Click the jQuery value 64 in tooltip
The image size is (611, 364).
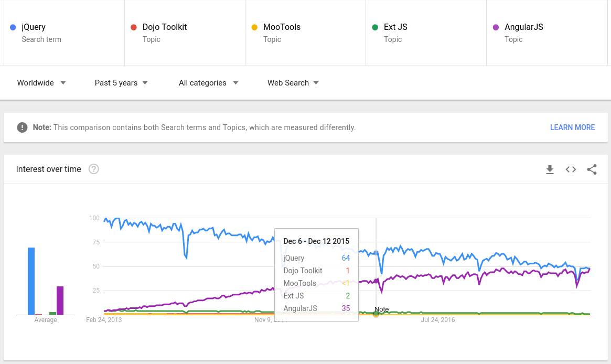click(x=346, y=258)
